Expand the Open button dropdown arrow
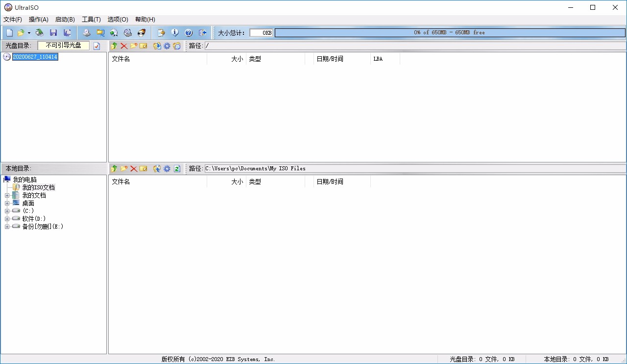The image size is (627, 364). [29, 32]
